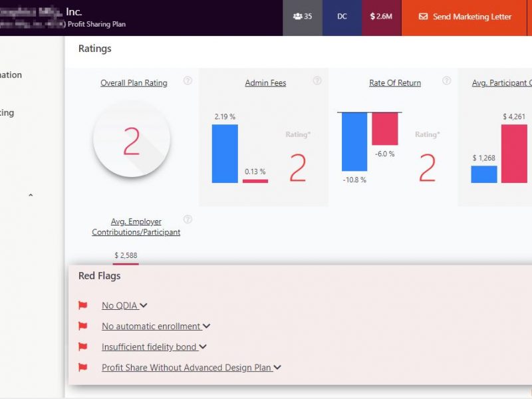Viewport: 532px width, 399px height.
Task: Collapse the sidebar section with up chevron
Action: (31, 196)
